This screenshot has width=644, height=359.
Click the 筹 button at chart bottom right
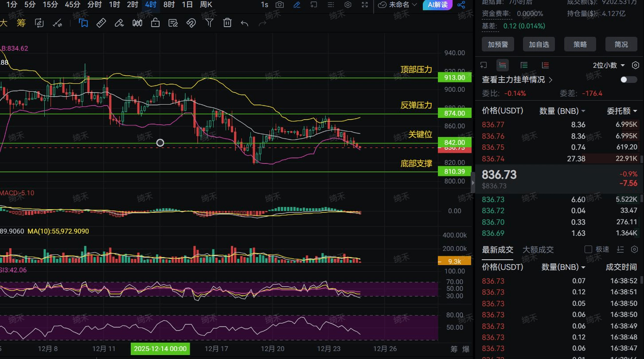pyautogui.click(x=453, y=349)
